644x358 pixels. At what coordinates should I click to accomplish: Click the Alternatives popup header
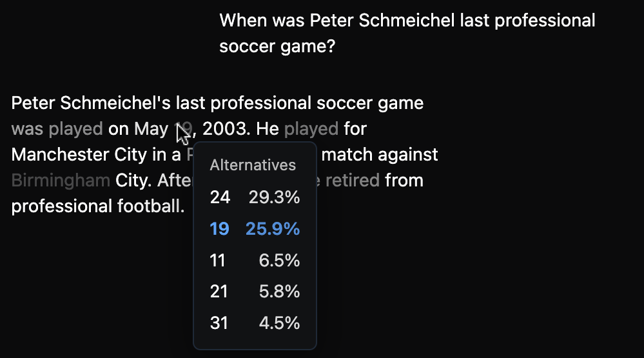point(253,165)
